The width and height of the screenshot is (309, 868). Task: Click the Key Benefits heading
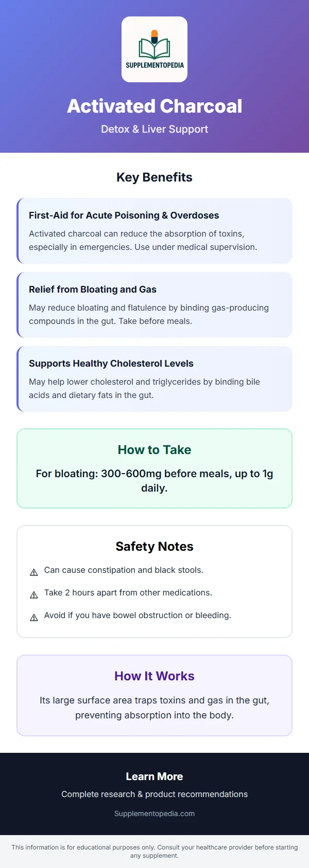(x=154, y=177)
